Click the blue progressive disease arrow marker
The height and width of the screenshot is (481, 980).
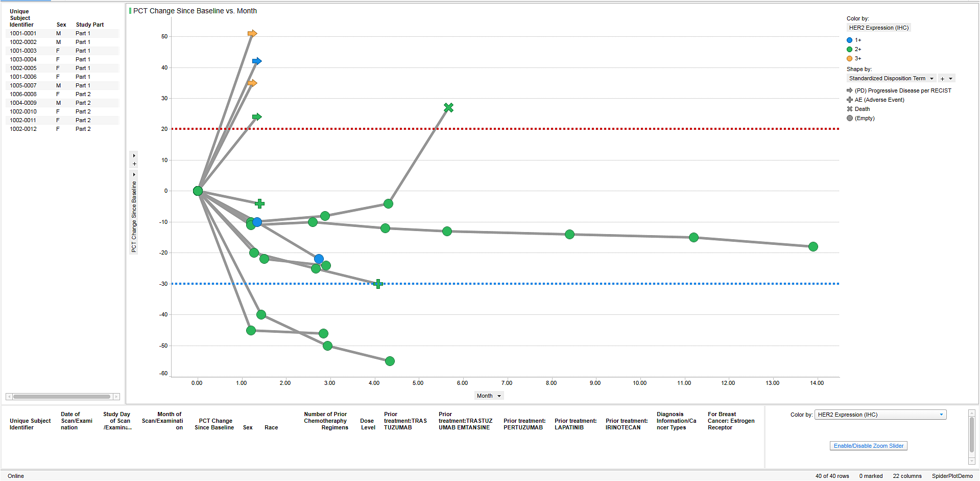257,61
